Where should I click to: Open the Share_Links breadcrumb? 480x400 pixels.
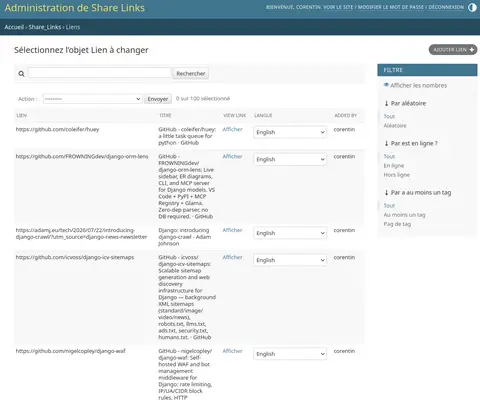point(45,27)
